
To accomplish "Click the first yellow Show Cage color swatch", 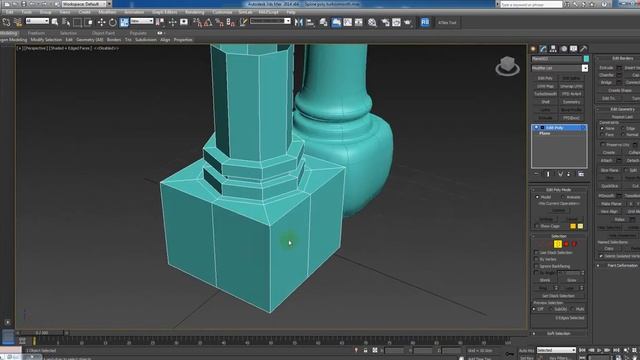I will [x=573, y=226].
